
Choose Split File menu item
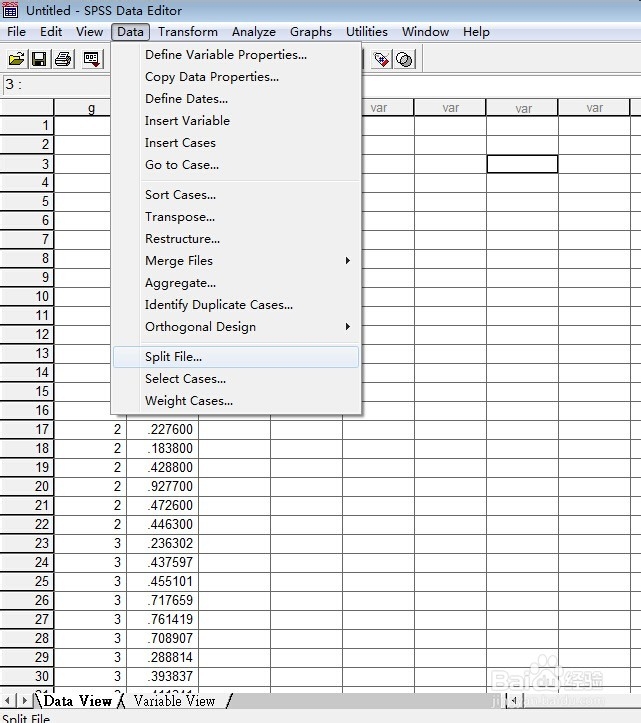coord(236,357)
